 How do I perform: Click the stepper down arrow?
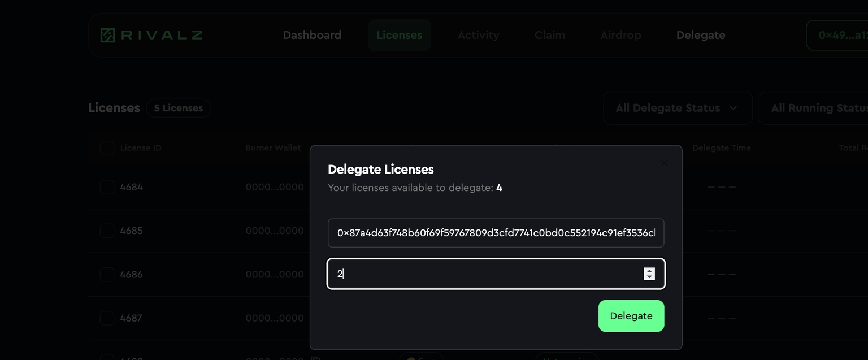point(649,277)
